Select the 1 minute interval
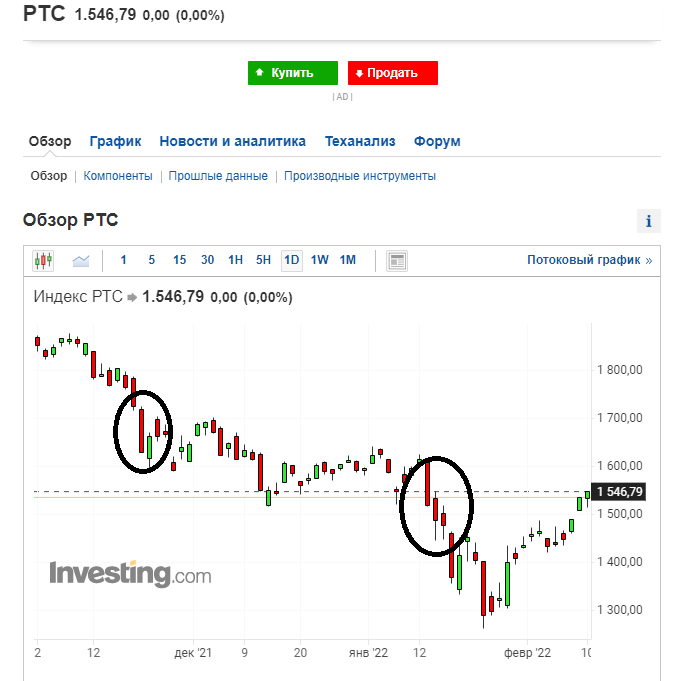Image resolution: width=681 pixels, height=681 pixels. pos(123,260)
